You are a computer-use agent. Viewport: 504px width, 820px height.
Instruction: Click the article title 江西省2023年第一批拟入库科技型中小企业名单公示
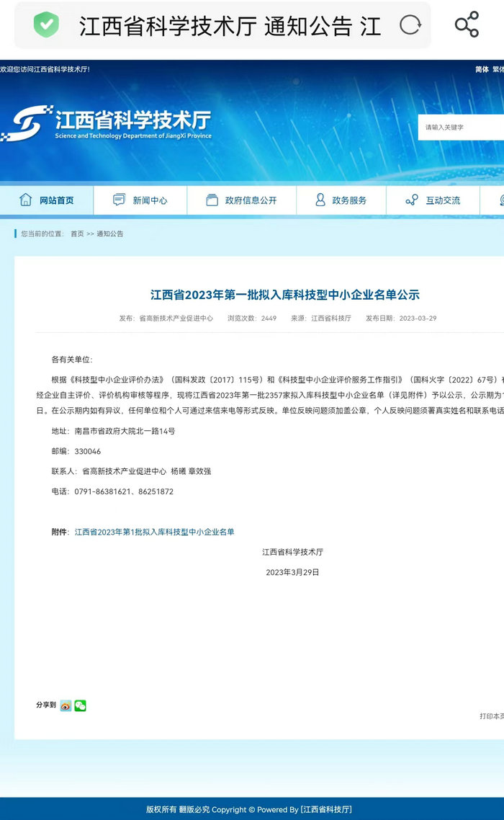pyautogui.click(x=285, y=295)
